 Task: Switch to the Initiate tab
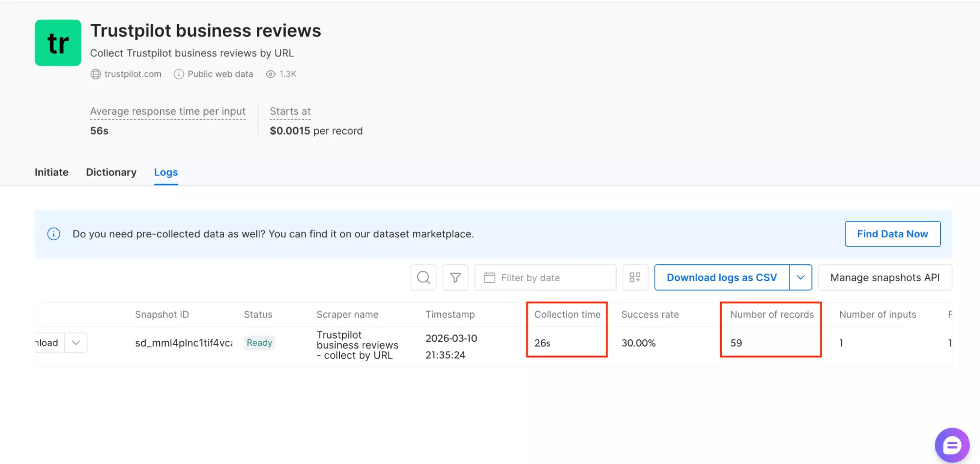point(51,172)
